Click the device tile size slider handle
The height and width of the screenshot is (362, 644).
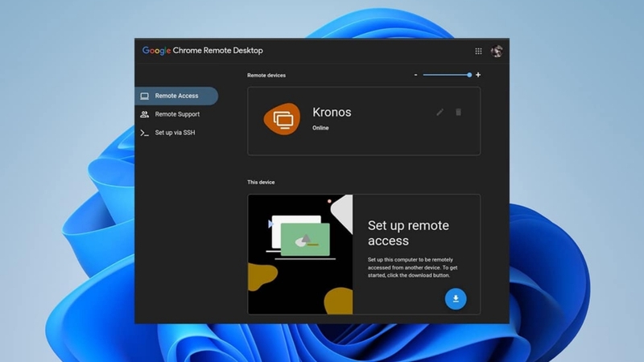(x=469, y=75)
